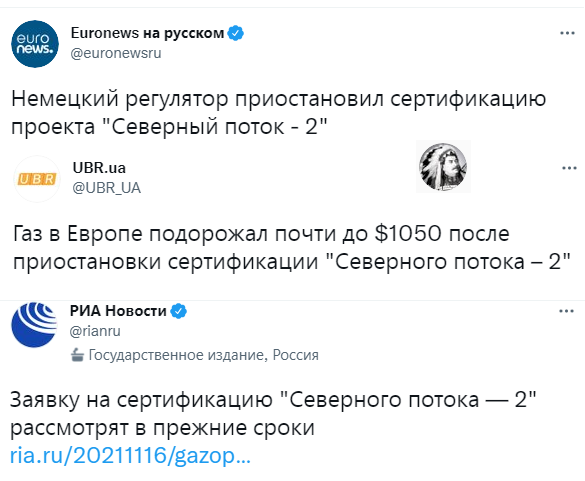This screenshot has height=481, width=585.
Task: Click the Государственное издание, Россия label
Action: tap(203, 355)
